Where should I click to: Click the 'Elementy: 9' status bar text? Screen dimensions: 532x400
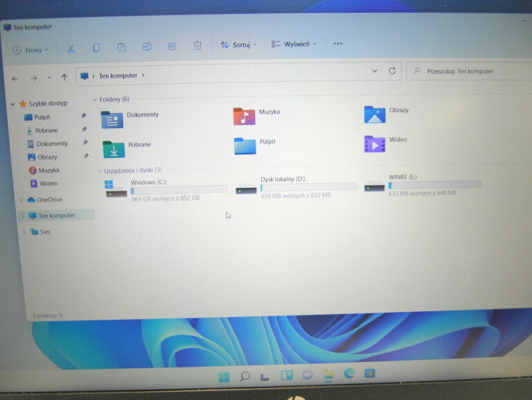coord(48,316)
